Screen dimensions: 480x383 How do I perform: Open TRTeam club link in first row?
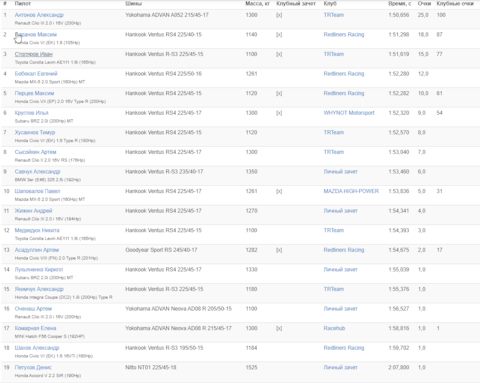[334, 15]
